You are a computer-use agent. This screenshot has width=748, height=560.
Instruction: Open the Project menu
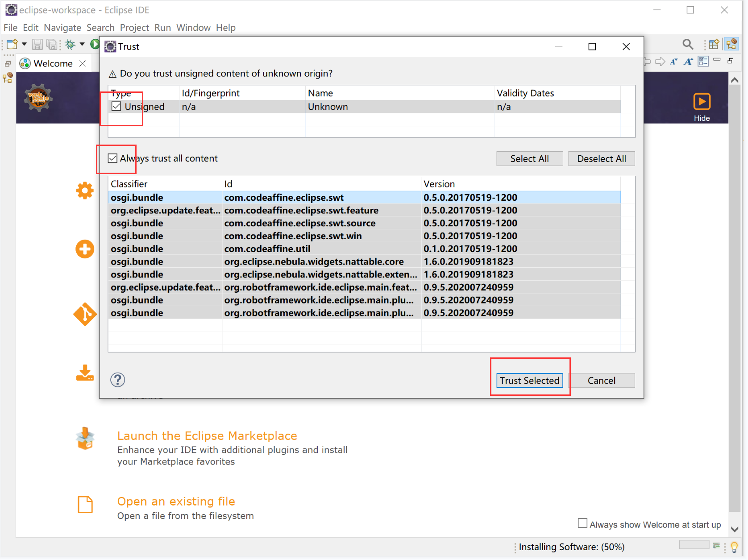point(134,28)
